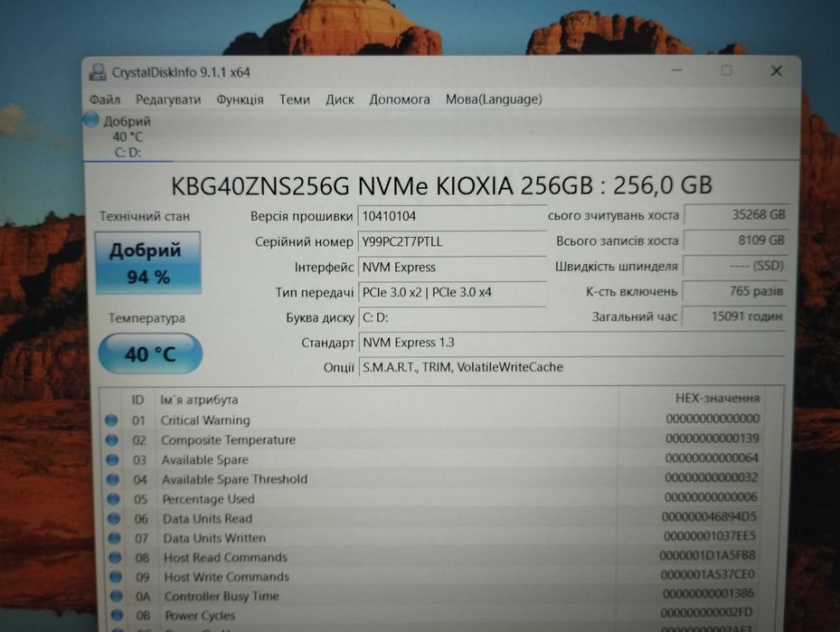Click the hex value 000000046894D5
840x632 pixels.
[x=709, y=517]
